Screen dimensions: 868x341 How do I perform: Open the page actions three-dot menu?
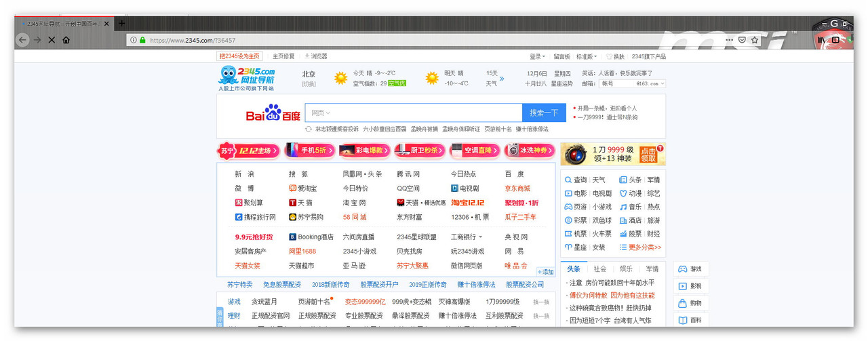point(729,40)
